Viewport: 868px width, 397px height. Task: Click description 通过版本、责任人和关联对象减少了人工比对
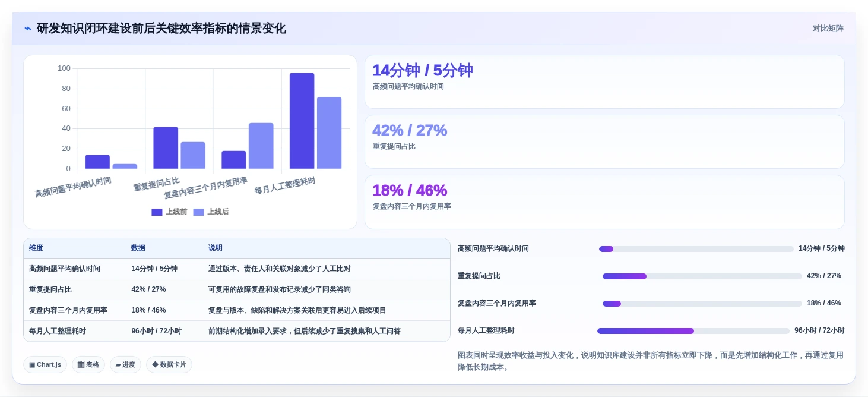tap(279, 269)
